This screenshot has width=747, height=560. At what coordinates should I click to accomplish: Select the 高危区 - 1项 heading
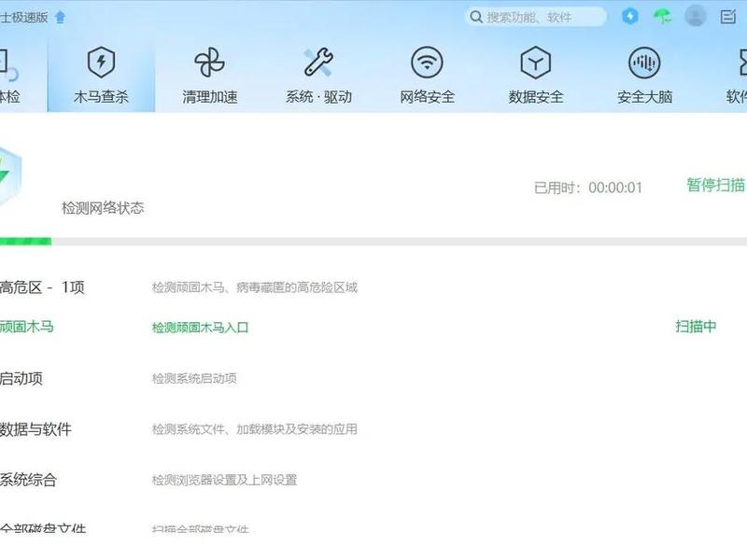[42, 287]
